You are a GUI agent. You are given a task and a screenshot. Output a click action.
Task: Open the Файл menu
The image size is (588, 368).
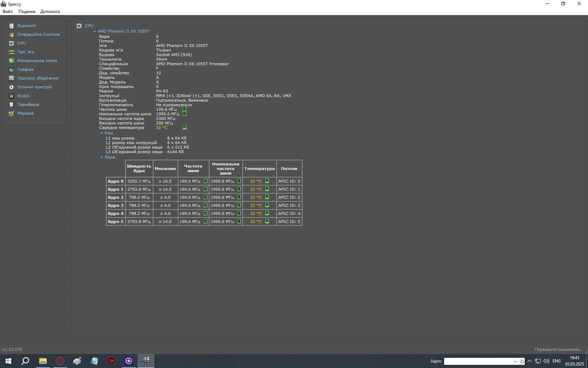(x=8, y=12)
